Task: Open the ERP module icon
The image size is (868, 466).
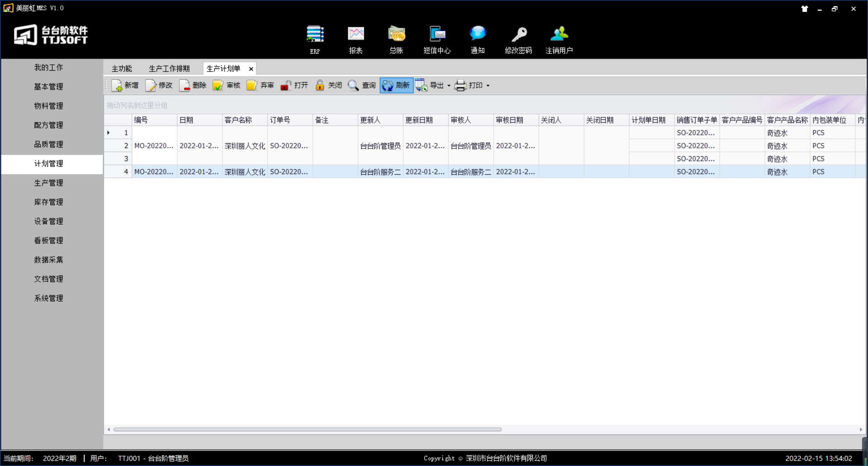Action: [315, 35]
